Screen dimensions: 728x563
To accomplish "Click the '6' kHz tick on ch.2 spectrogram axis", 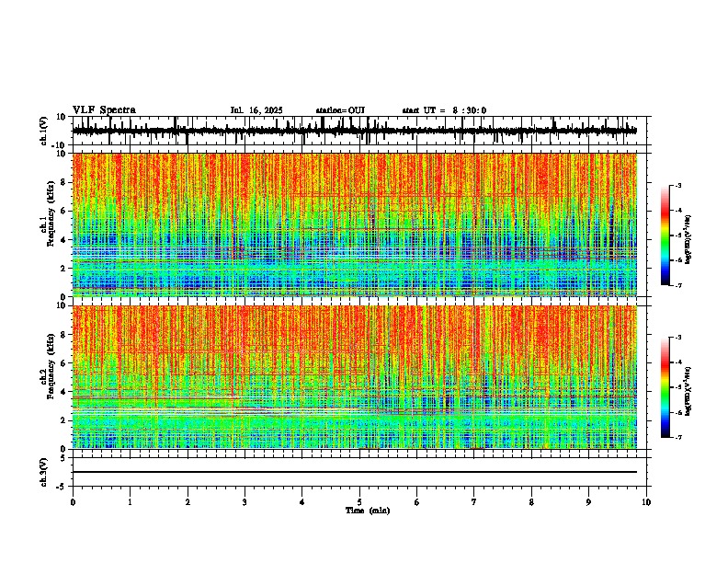I will point(64,363).
